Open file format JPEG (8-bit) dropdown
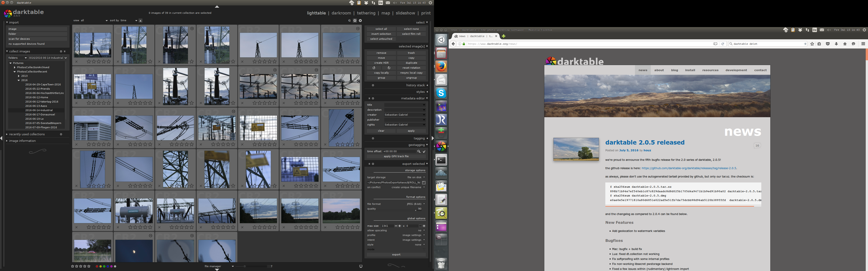 point(416,204)
